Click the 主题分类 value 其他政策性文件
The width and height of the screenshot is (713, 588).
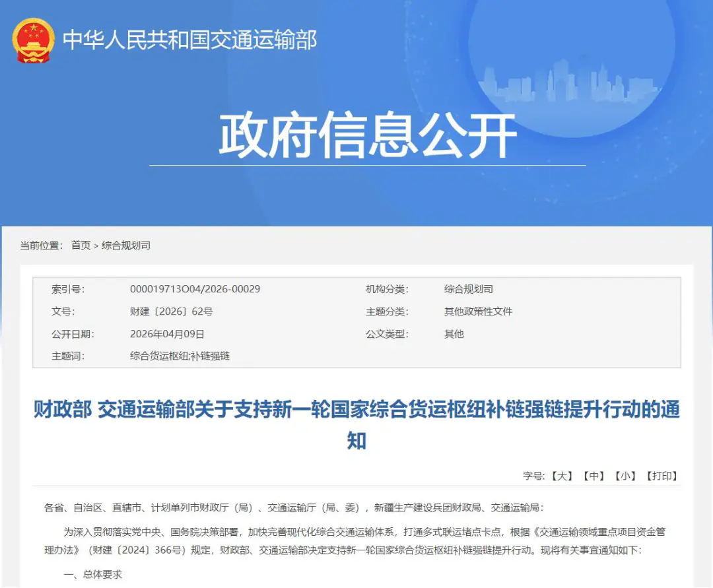478,311
